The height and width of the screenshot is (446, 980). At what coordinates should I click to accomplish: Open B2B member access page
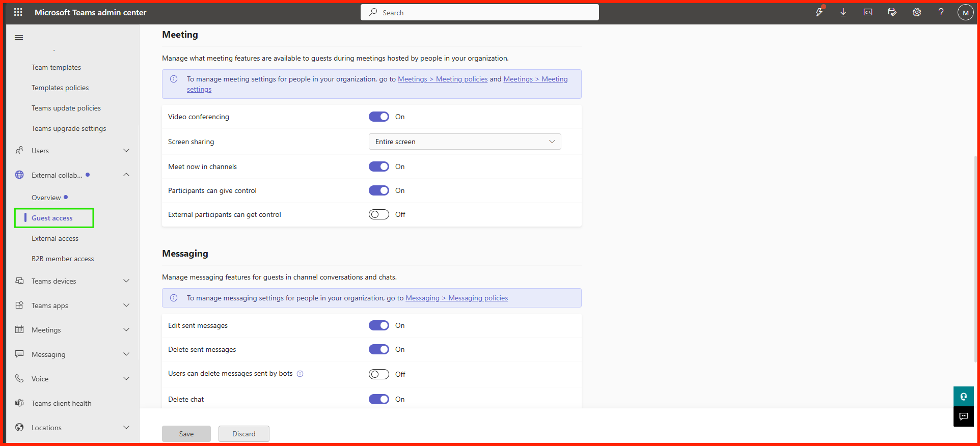click(63, 259)
